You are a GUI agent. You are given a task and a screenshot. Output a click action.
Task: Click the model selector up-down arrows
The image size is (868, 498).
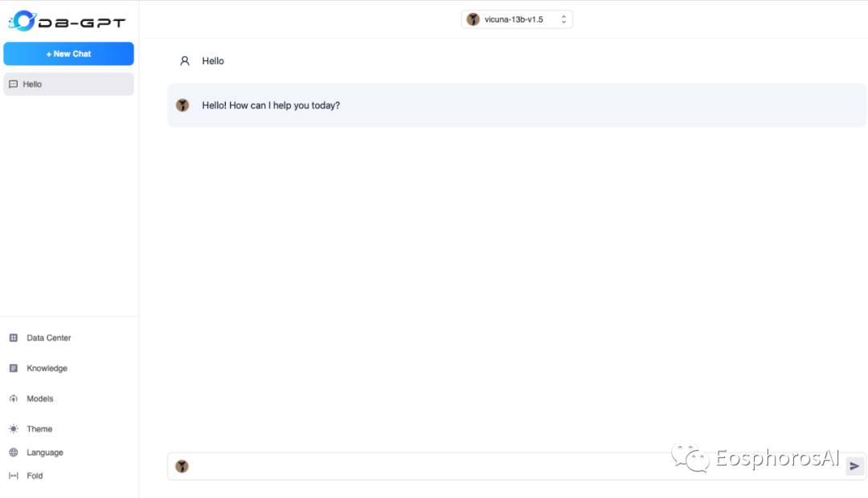pos(563,19)
